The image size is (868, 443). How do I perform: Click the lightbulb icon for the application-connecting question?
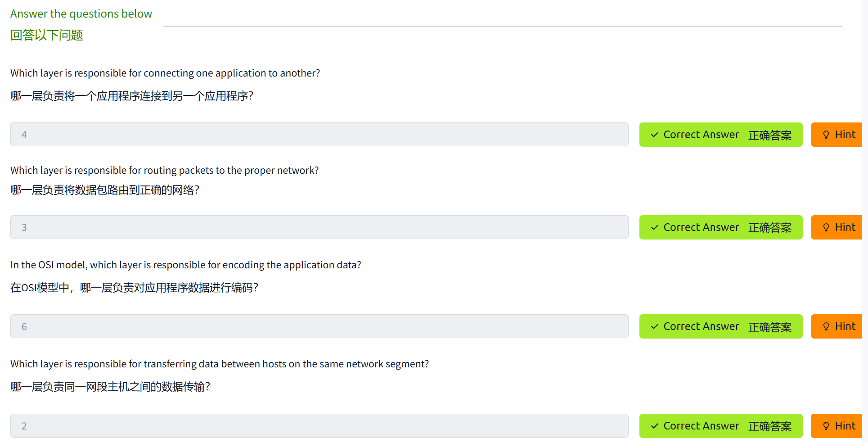click(x=826, y=135)
